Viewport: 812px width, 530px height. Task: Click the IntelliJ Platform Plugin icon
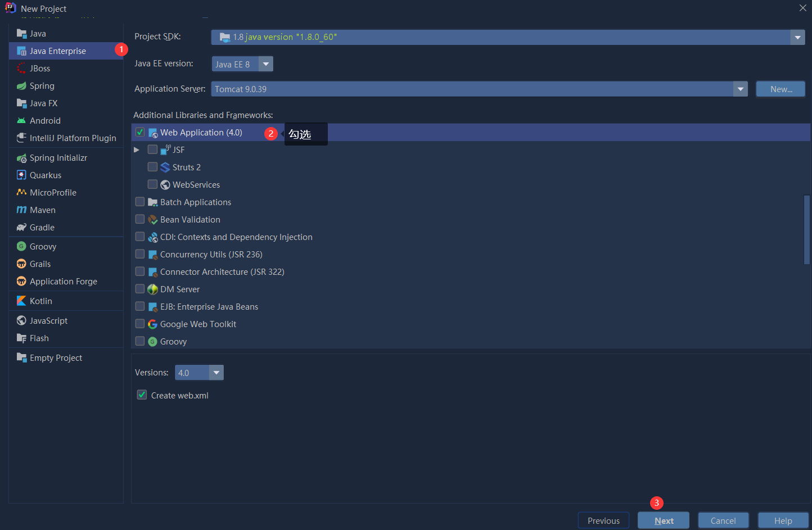tap(21, 138)
